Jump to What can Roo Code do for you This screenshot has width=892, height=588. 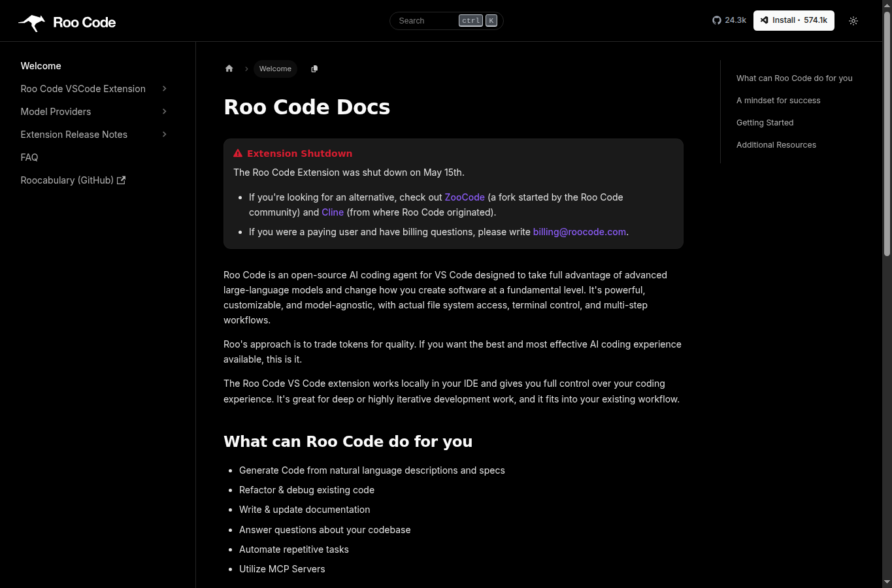795,78
